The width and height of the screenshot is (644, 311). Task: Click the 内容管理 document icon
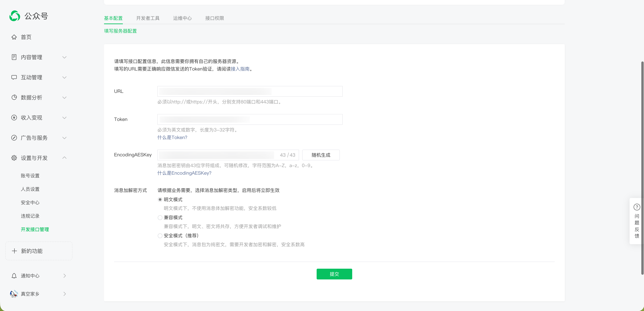coord(14,57)
